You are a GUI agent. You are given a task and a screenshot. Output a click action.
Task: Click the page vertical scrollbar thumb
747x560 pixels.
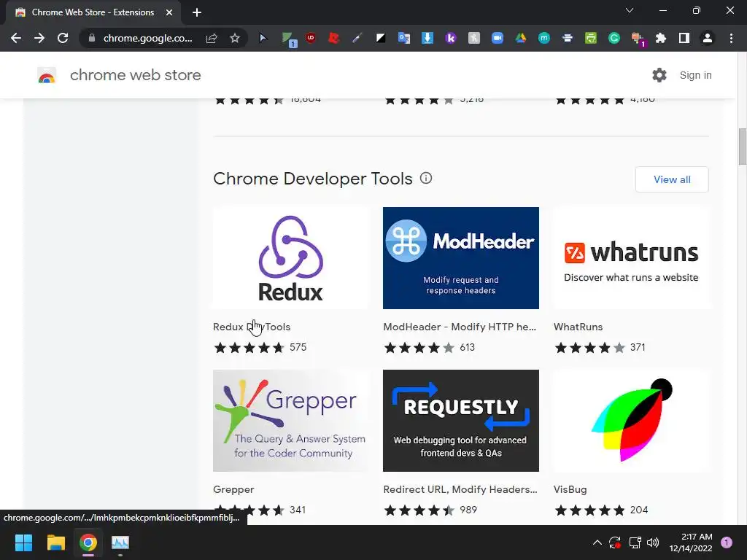tap(742, 147)
